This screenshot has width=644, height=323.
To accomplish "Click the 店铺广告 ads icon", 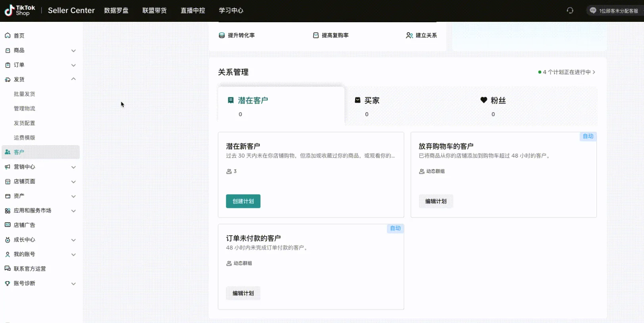I will point(8,225).
